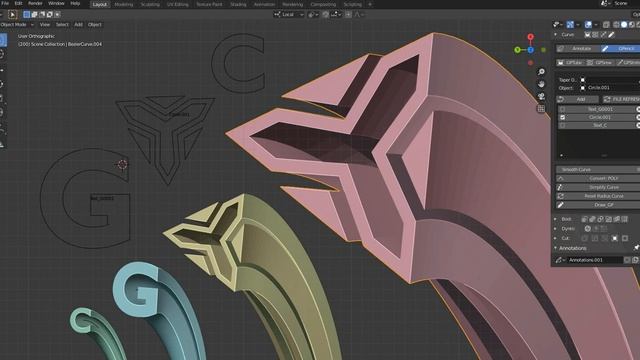Click the Taper Object field

coord(610,80)
